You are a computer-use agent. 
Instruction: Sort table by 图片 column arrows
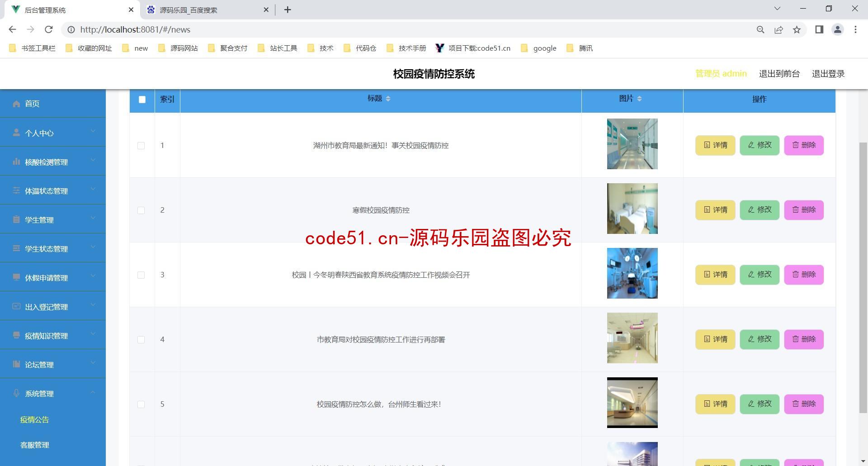click(639, 99)
